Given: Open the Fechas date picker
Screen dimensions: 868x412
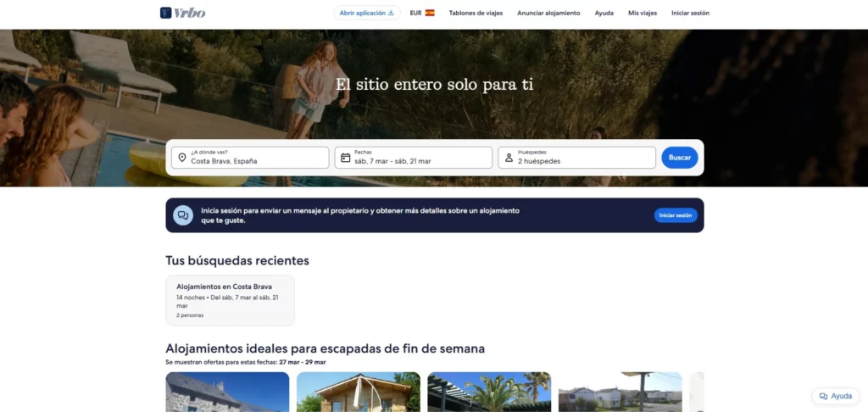Looking at the screenshot, I should coord(414,158).
